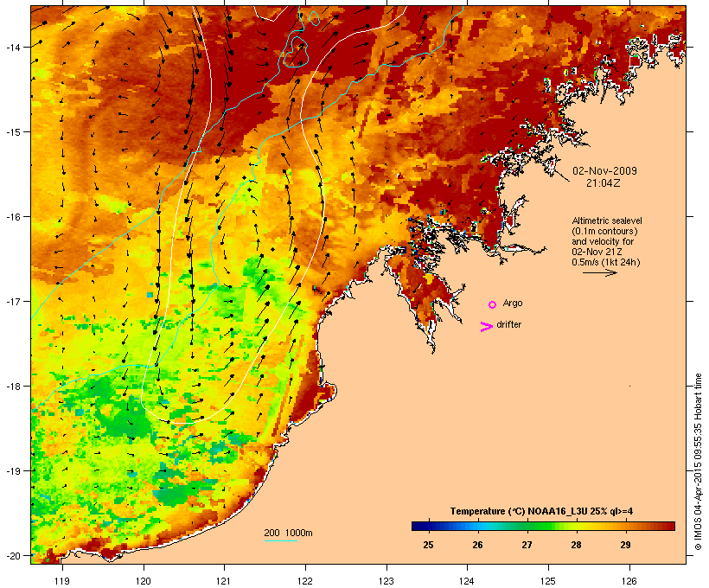Click the longitude axis label 120
This screenshot has width=709, height=588.
tap(144, 581)
